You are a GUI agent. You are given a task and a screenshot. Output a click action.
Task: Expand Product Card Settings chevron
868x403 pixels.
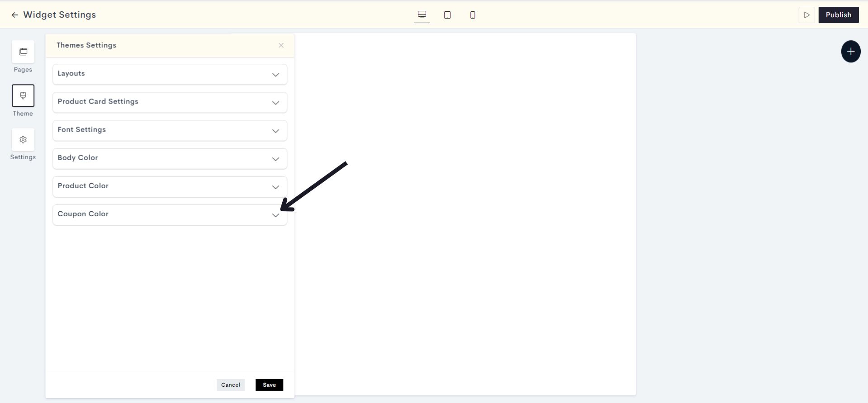275,103
